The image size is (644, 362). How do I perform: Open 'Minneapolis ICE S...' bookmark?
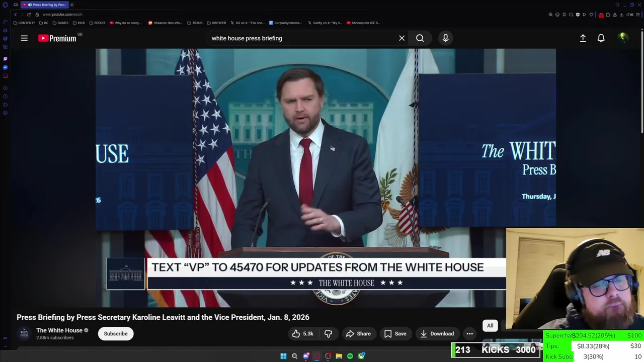[x=363, y=23]
